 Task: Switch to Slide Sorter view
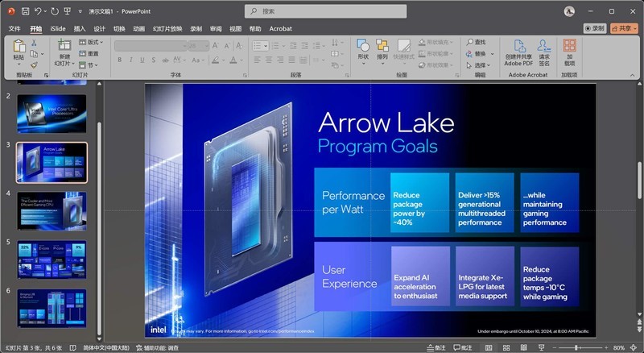tap(506, 348)
